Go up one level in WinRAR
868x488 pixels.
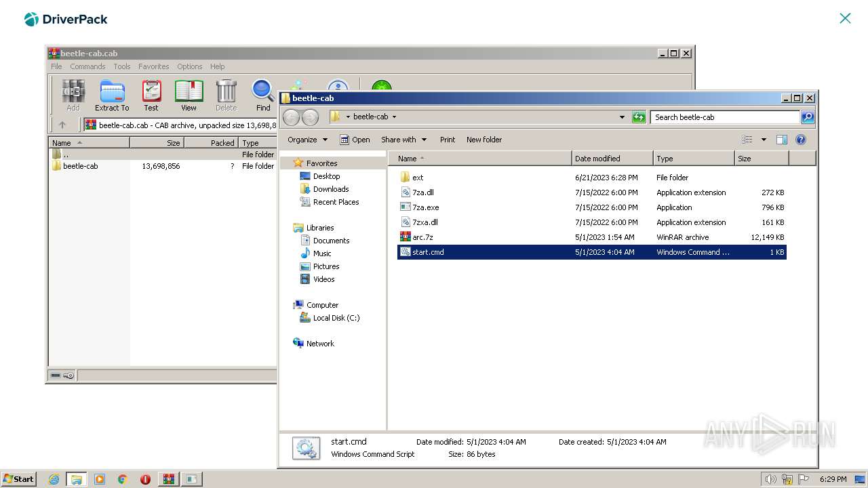tap(62, 125)
